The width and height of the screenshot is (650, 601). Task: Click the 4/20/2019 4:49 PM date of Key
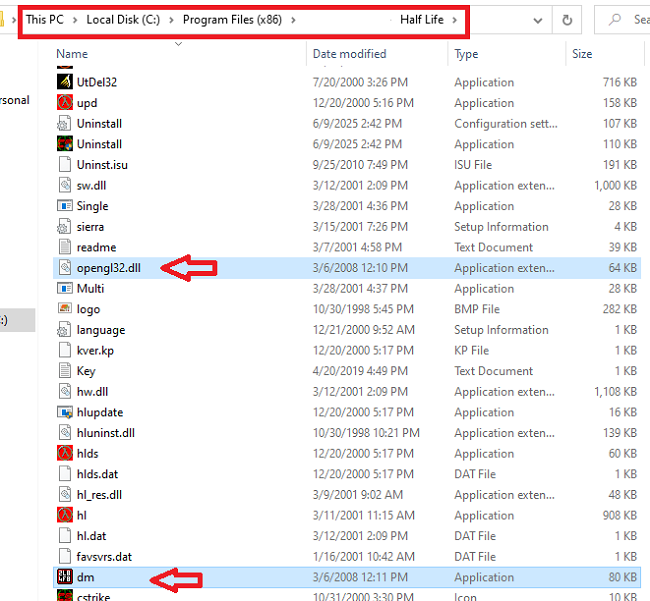360,371
